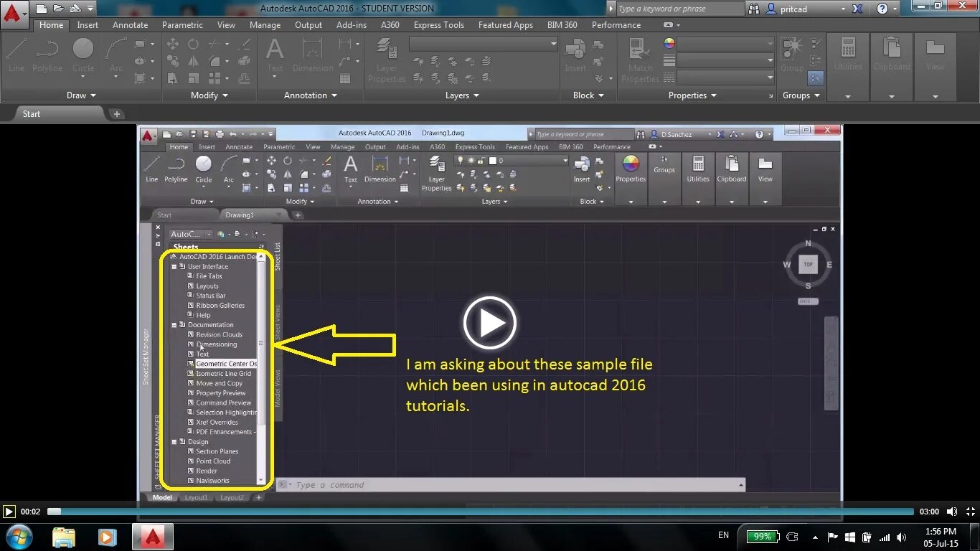
Task: Expand the Properties panel
Action: point(693,95)
